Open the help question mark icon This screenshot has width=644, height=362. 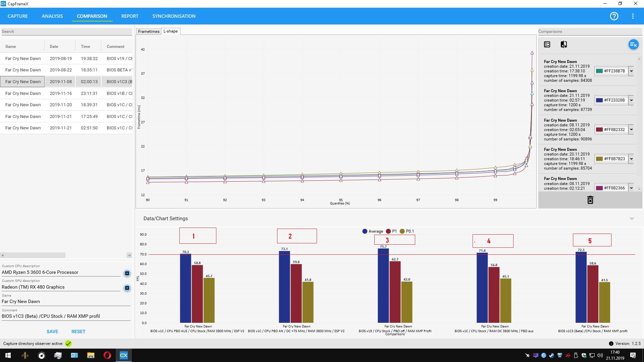[614, 16]
